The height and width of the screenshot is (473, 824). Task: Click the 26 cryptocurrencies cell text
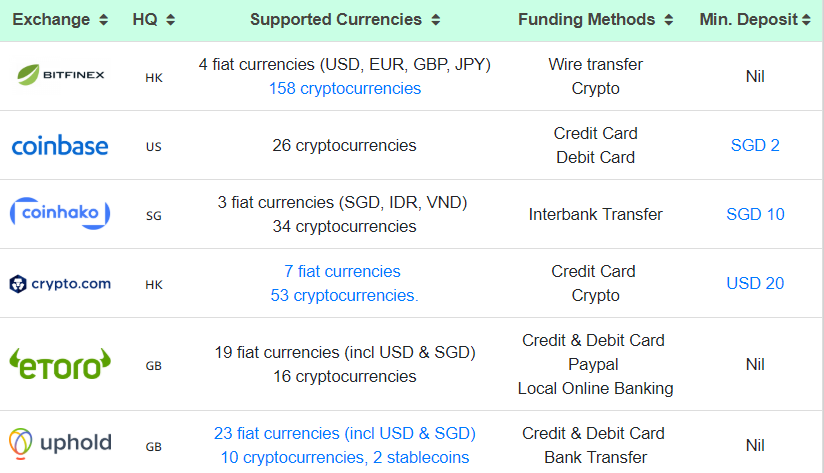coord(344,145)
